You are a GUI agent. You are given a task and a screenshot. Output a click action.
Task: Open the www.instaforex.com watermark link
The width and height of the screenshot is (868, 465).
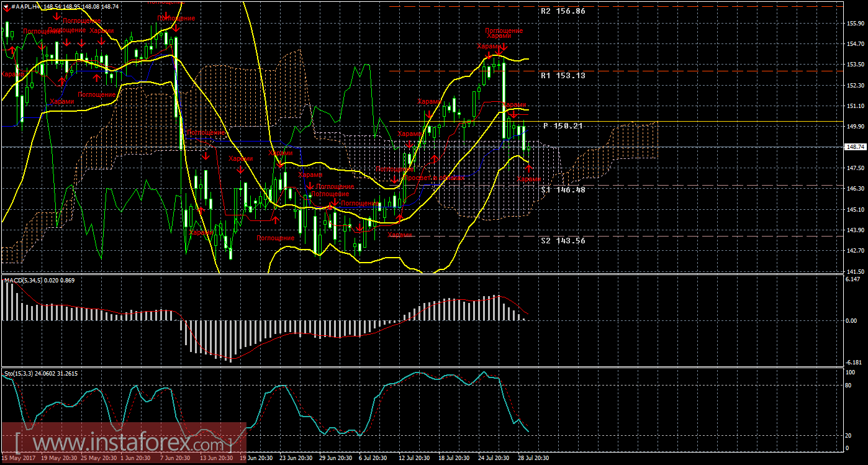click(124, 444)
